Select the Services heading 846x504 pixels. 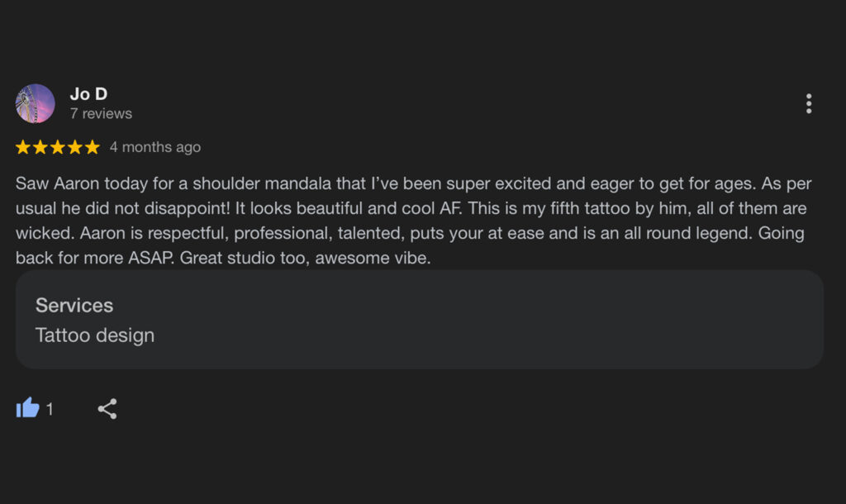pyautogui.click(x=74, y=306)
